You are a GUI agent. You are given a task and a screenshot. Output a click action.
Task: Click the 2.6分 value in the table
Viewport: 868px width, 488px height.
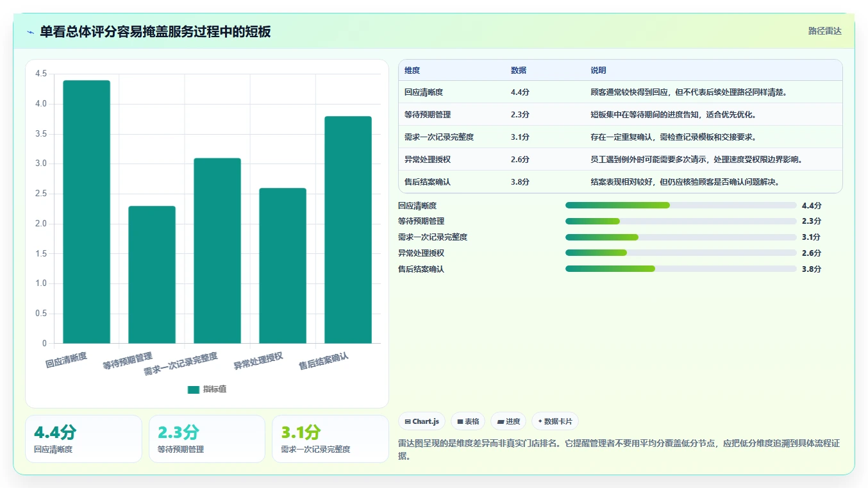click(520, 160)
